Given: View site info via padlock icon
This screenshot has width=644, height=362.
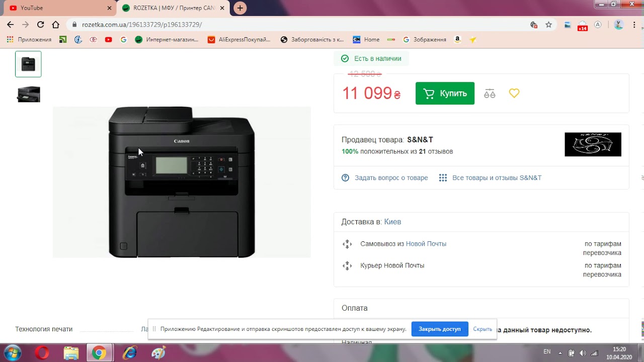Looking at the screenshot, I should click(x=74, y=25).
